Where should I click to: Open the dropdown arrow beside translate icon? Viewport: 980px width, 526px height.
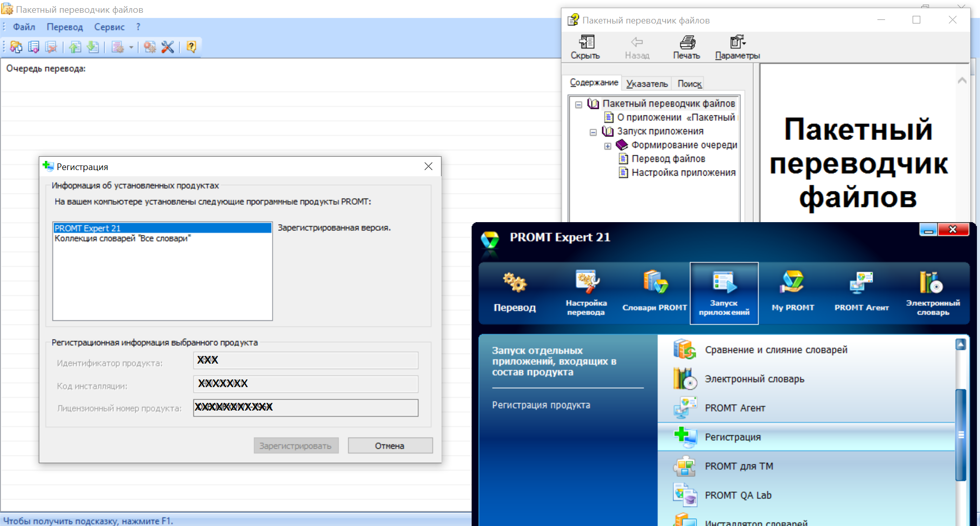coord(131,47)
